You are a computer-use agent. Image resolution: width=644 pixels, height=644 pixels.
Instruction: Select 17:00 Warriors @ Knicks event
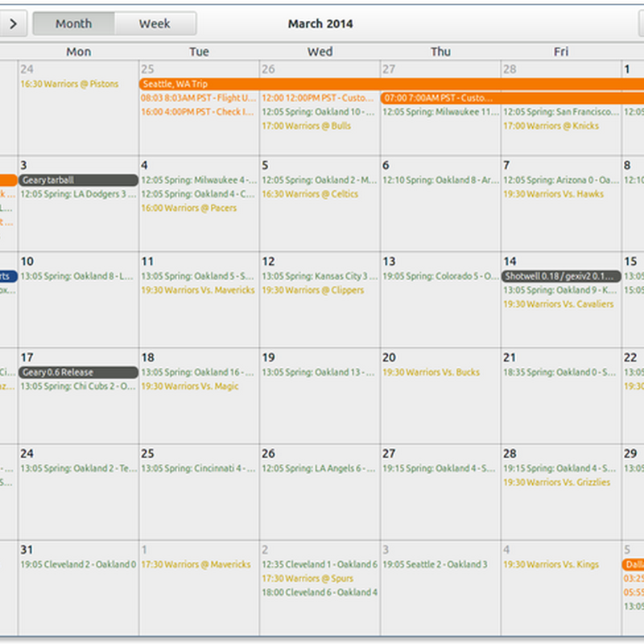click(551, 126)
